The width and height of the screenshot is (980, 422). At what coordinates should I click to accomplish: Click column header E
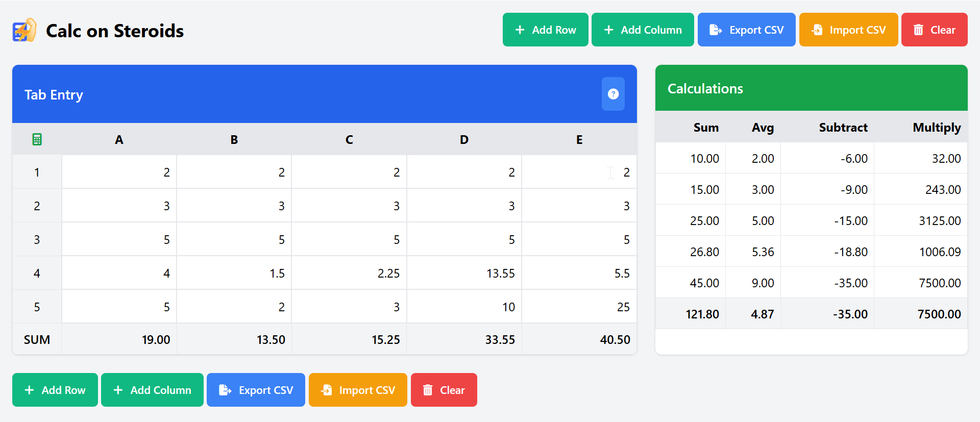[579, 139]
